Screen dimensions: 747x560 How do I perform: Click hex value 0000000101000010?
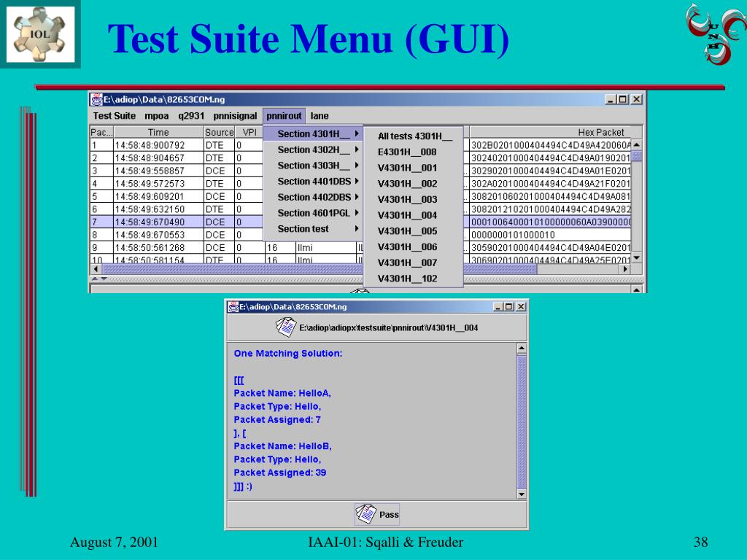(x=513, y=235)
